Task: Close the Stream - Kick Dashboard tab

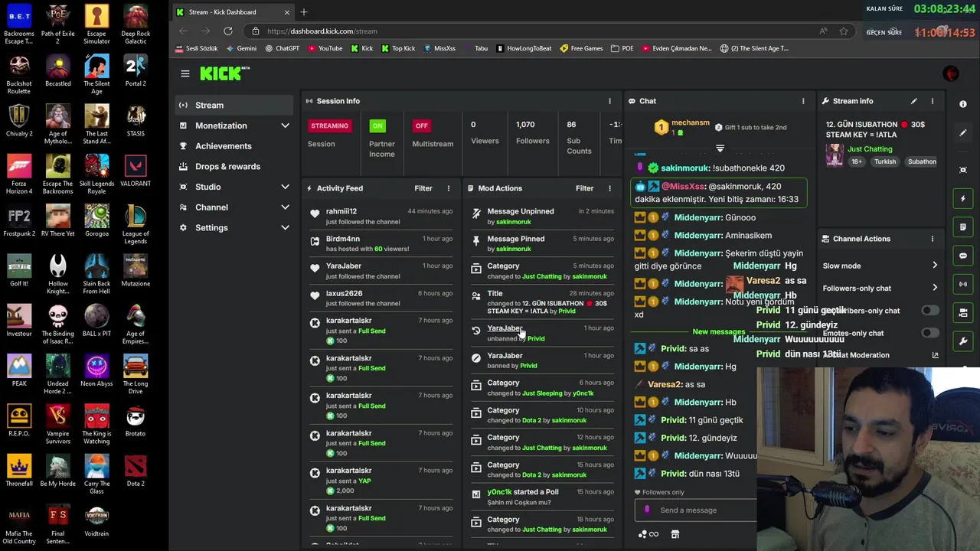Action: [x=287, y=12]
